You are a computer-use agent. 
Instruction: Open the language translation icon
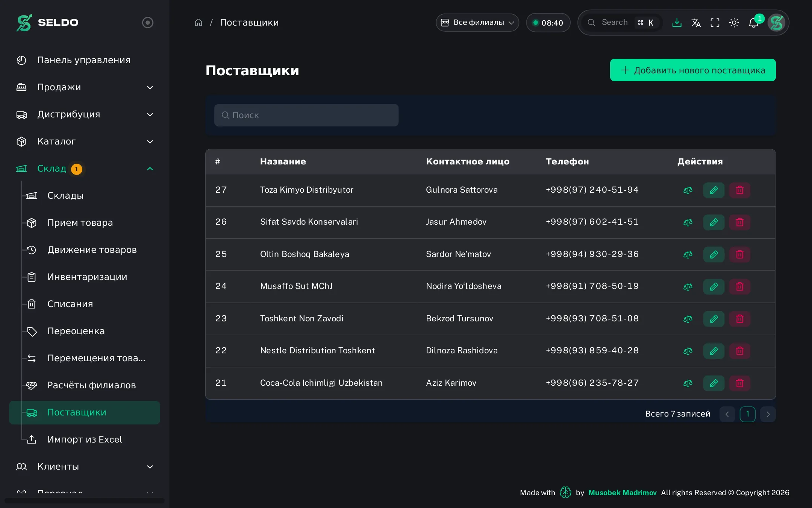[x=696, y=23]
